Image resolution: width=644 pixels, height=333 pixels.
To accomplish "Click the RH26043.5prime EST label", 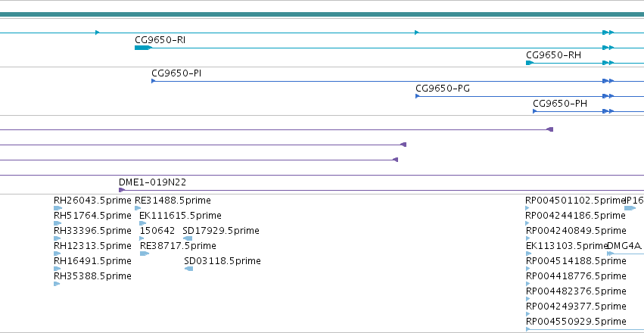I will 92,201.
